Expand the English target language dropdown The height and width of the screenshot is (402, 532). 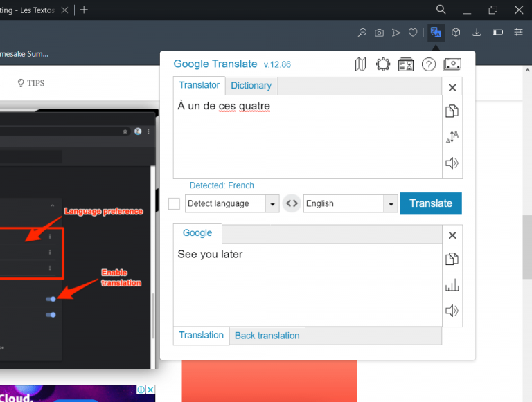tap(391, 203)
